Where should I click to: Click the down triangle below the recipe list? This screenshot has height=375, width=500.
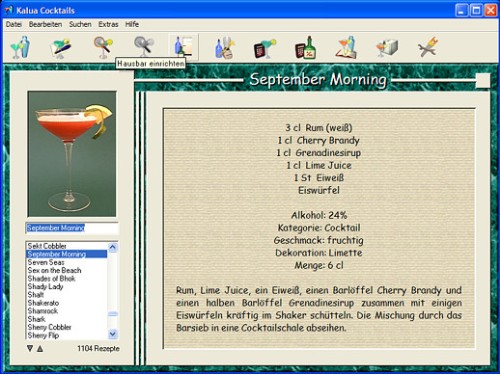click(x=30, y=348)
